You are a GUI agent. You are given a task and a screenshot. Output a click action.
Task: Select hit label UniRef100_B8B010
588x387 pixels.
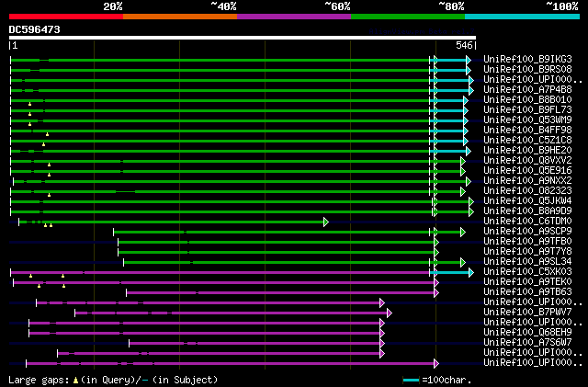click(x=527, y=100)
